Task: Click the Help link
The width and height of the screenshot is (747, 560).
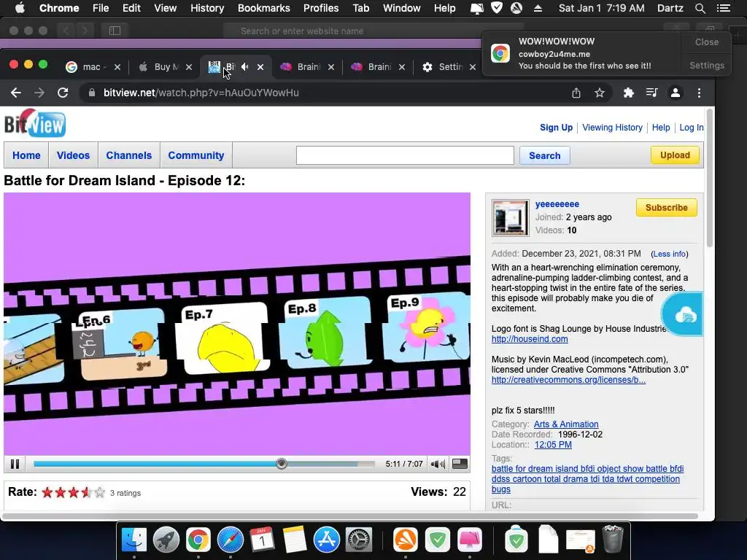Action: [661, 128]
